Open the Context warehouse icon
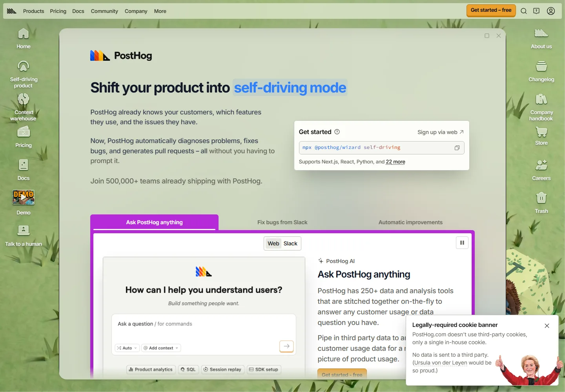Screen dimensions: 565x392 click(24, 107)
